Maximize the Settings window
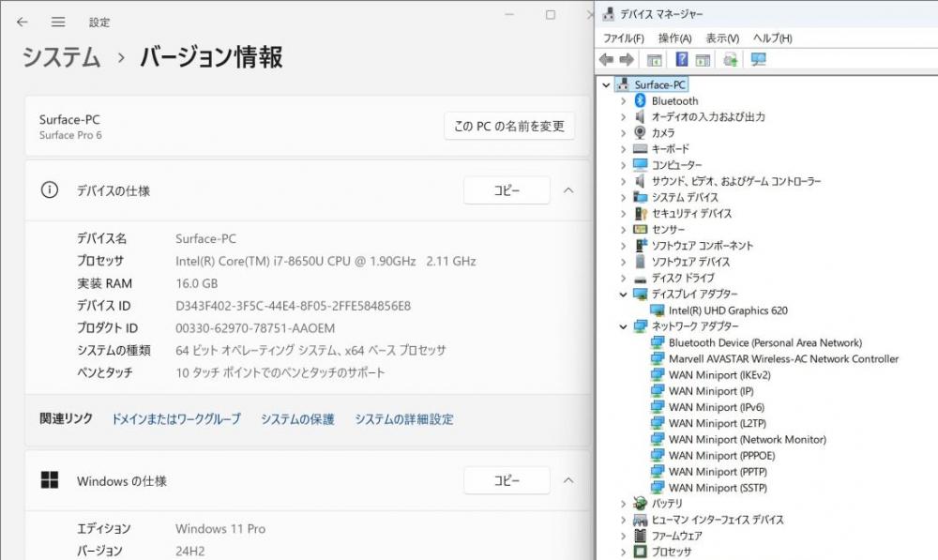938x560 pixels. coord(551,15)
